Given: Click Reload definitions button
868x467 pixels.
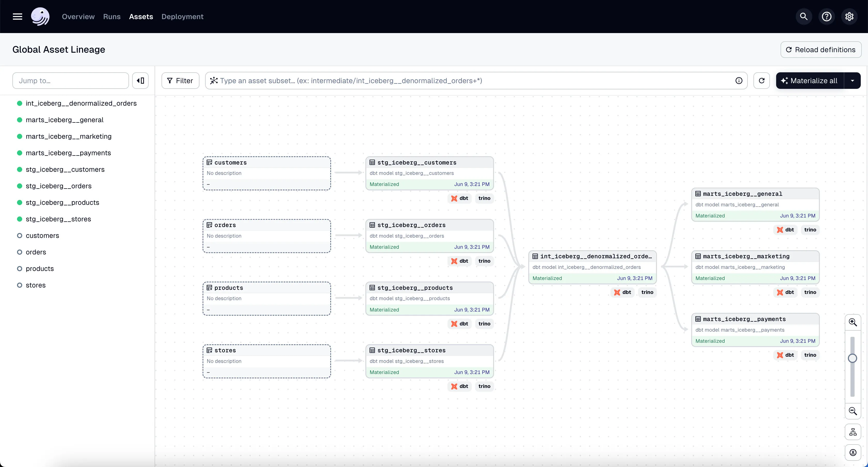Looking at the screenshot, I should 821,50.
